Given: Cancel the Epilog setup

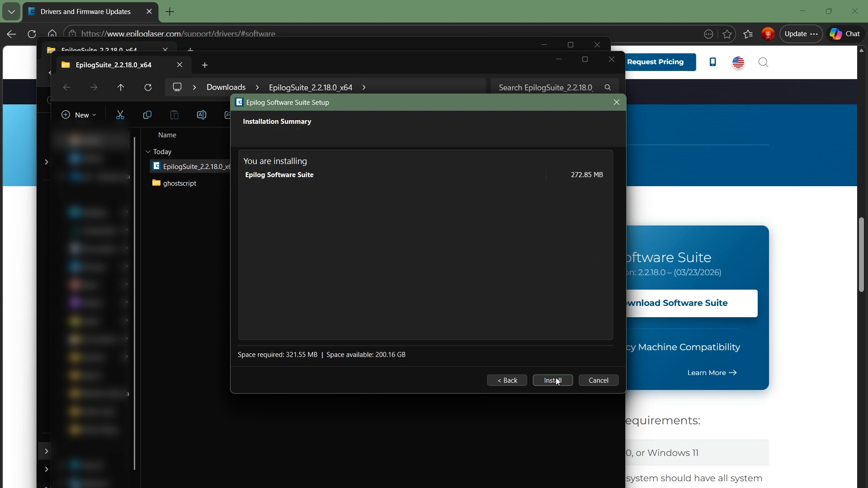Looking at the screenshot, I should (x=599, y=380).
